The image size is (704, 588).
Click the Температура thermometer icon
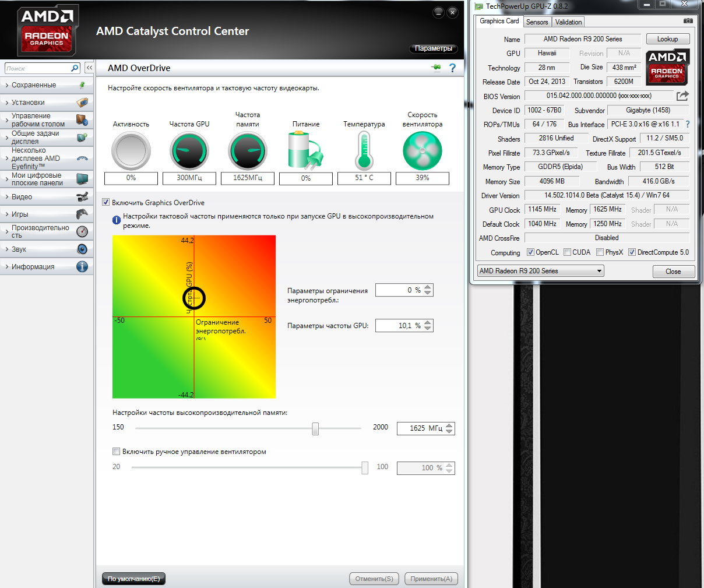(x=364, y=151)
